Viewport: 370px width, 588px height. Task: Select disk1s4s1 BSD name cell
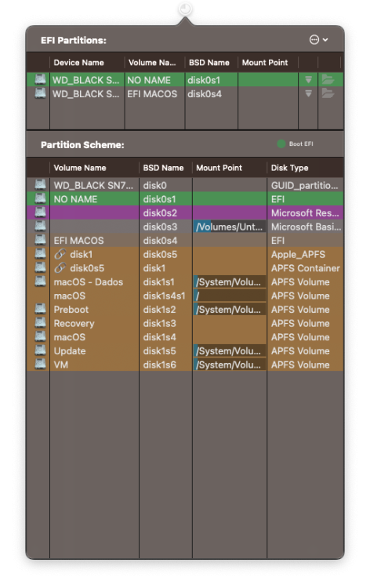click(164, 296)
